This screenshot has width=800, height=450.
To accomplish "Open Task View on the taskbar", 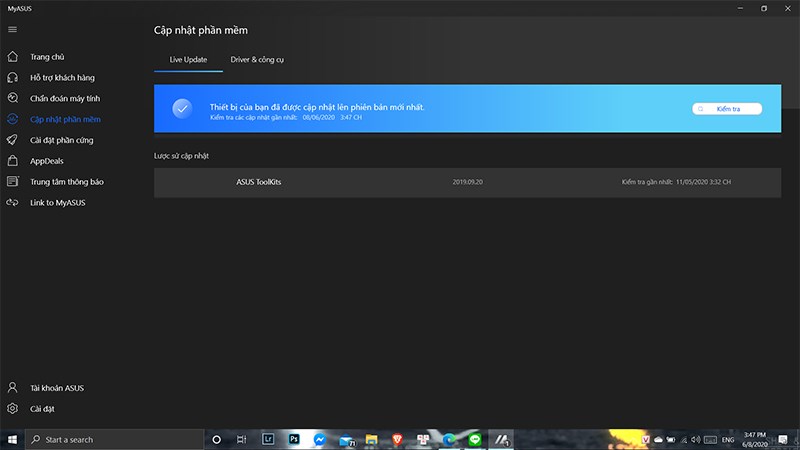I will click(x=242, y=439).
